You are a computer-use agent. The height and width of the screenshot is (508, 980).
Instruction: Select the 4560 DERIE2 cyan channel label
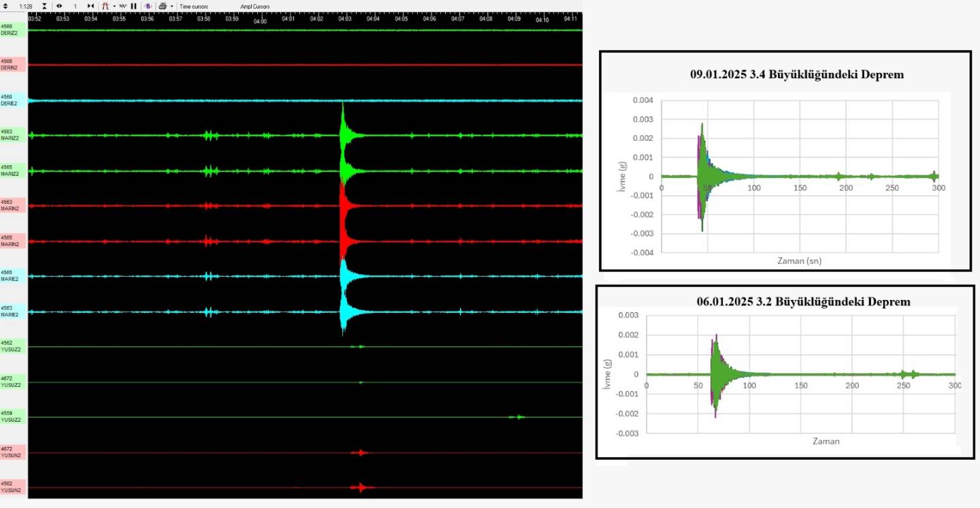(x=13, y=100)
